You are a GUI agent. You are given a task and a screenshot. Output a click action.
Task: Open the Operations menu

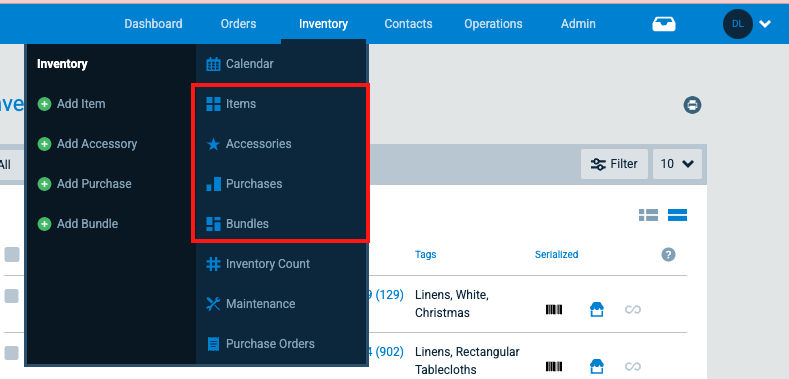(x=493, y=24)
